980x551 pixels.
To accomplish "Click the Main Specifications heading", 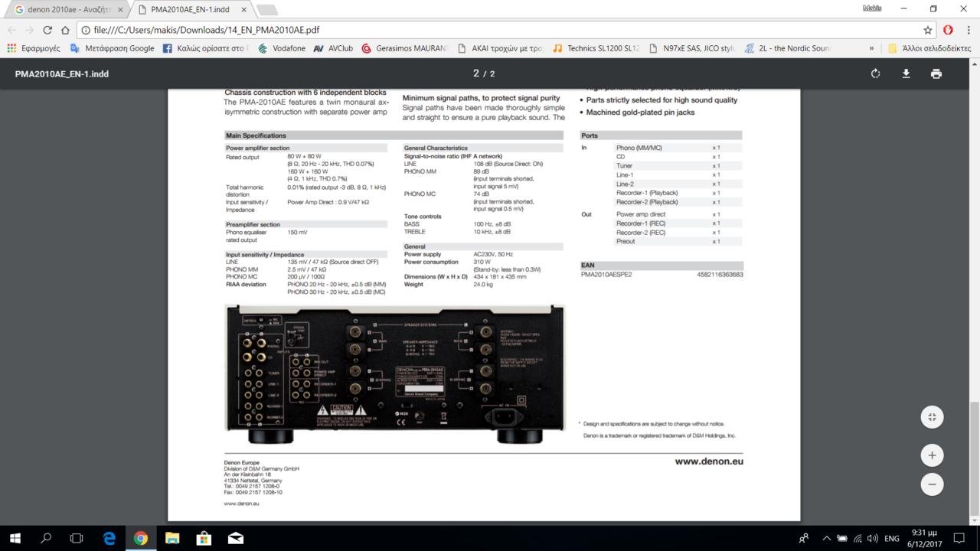I will pyautogui.click(x=256, y=135).
